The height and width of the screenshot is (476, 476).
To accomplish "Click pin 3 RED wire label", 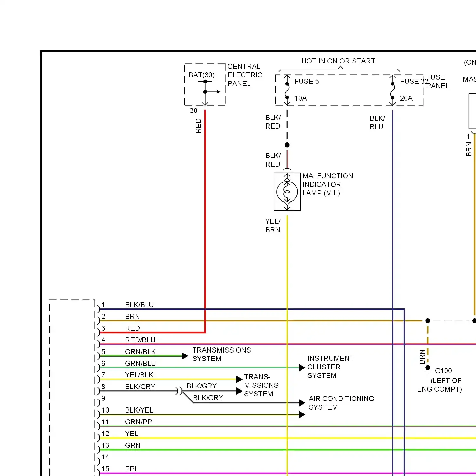I will coord(132,328).
